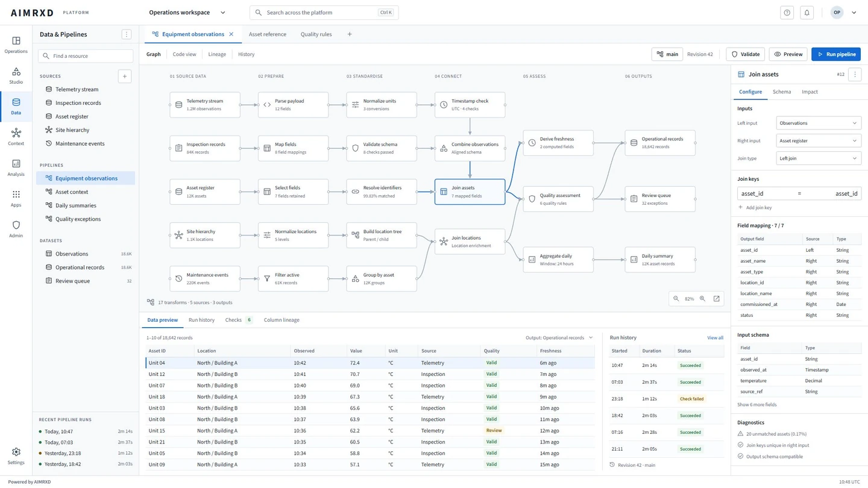This screenshot has width=868, height=488.
Task: Focus the Find a resource field
Action: pyautogui.click(x=86, y=56)
